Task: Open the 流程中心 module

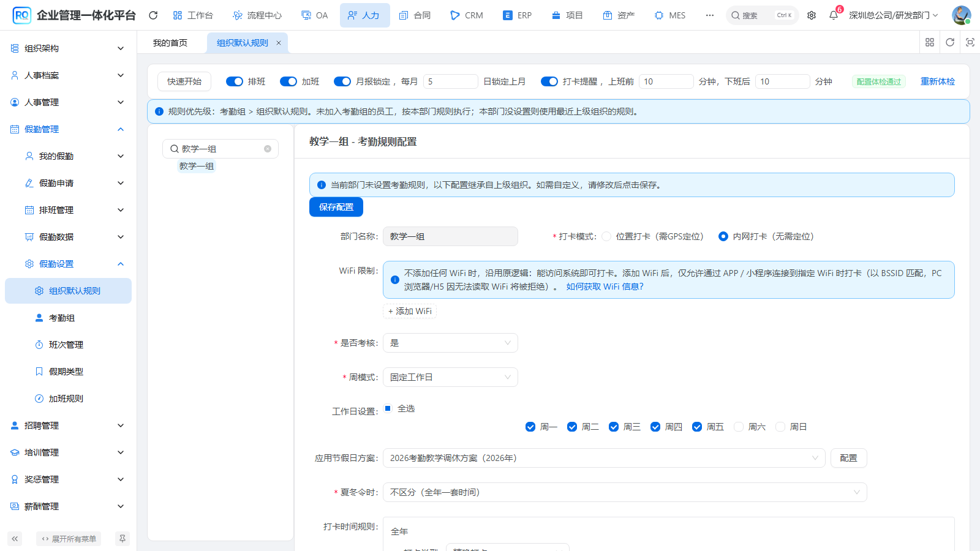Action: click(257, 15)
